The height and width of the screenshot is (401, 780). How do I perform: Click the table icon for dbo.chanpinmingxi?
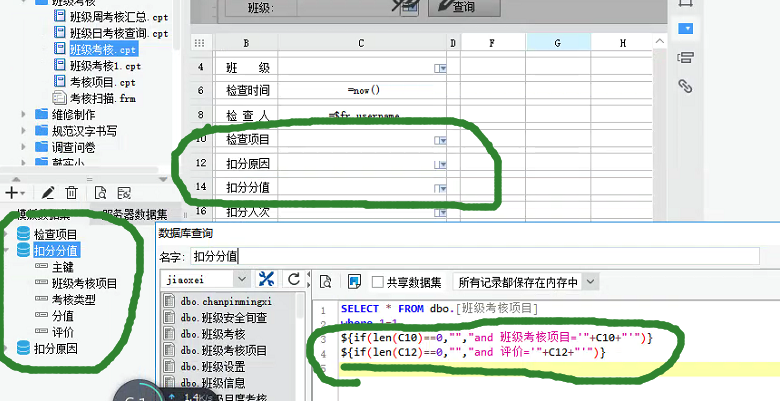(170, 301)
